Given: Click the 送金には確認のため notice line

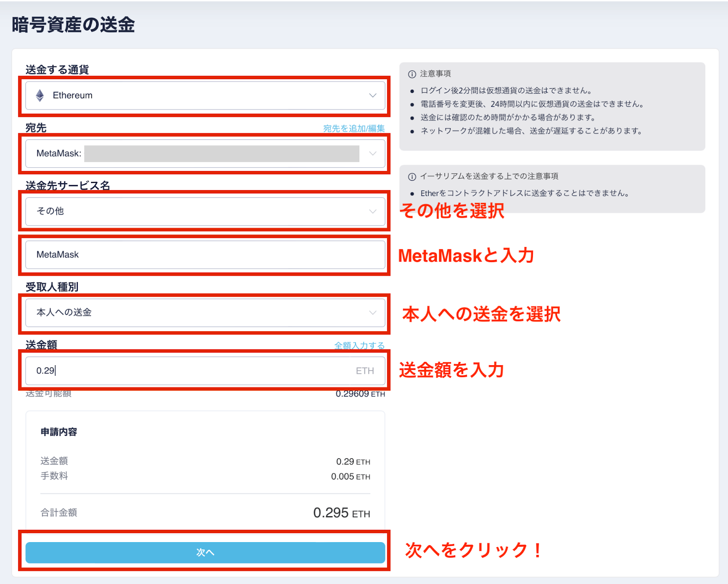Looking at the screenshot, I should point(508,117).
